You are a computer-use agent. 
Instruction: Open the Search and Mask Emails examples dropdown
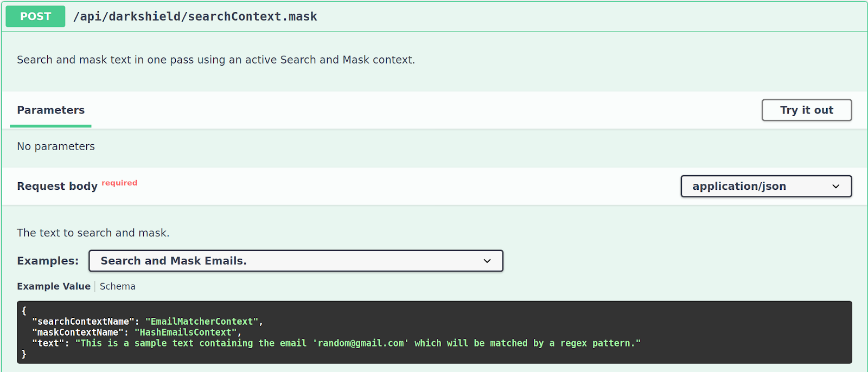296,261
